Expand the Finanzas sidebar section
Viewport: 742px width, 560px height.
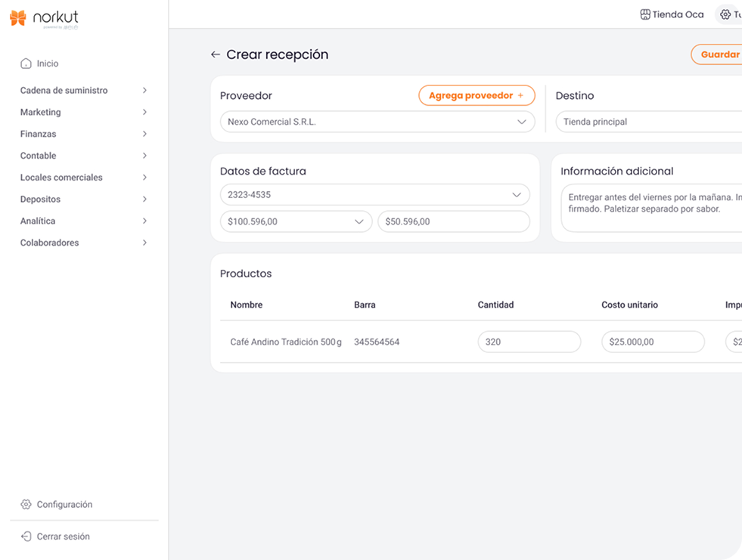(x=144, y=135)
